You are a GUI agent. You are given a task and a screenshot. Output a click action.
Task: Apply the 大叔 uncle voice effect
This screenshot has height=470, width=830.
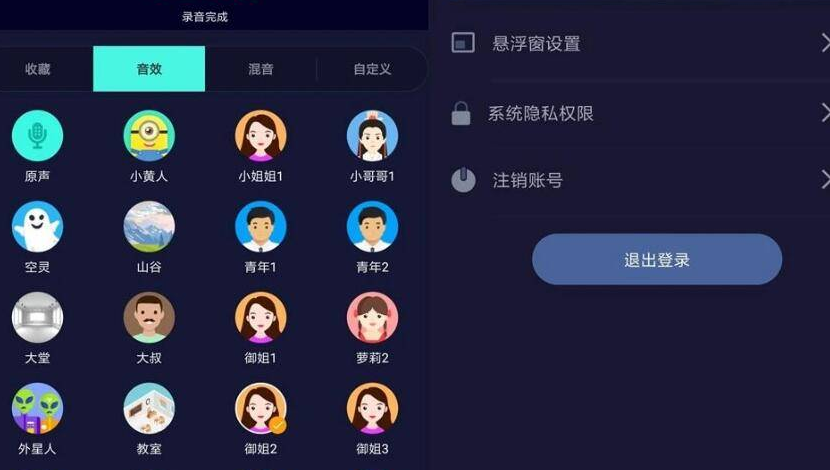149,318
